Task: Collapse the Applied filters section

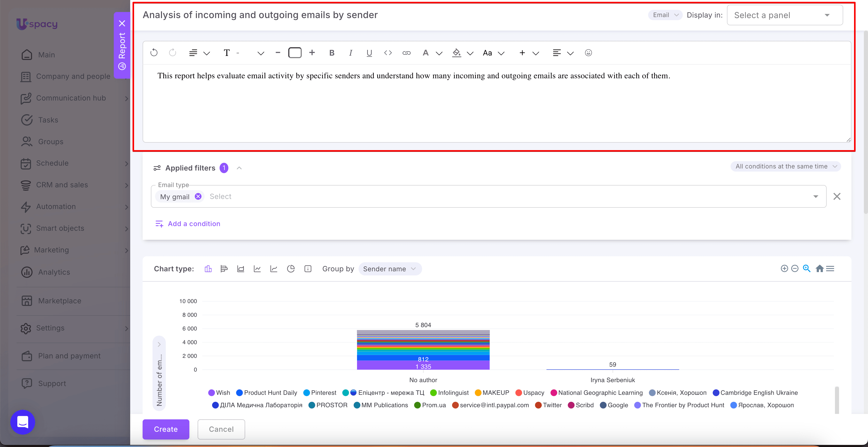Action: tap(239, 168)
